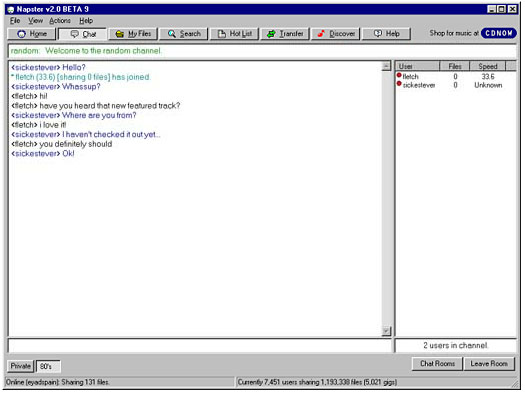The width and height of the screenshot is (525, 393).
Task: Select user fletch in the user list
Action: pos(410,77)
